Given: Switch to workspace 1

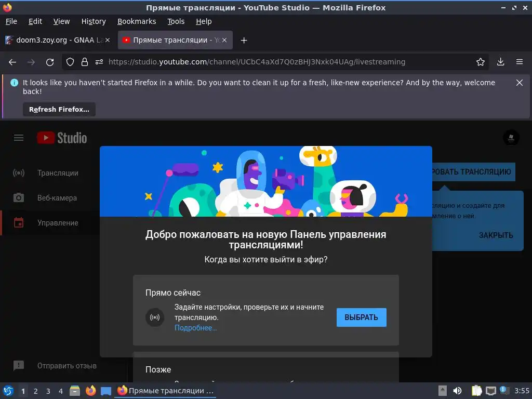Looking at the screenshot, I should point(23,391).
